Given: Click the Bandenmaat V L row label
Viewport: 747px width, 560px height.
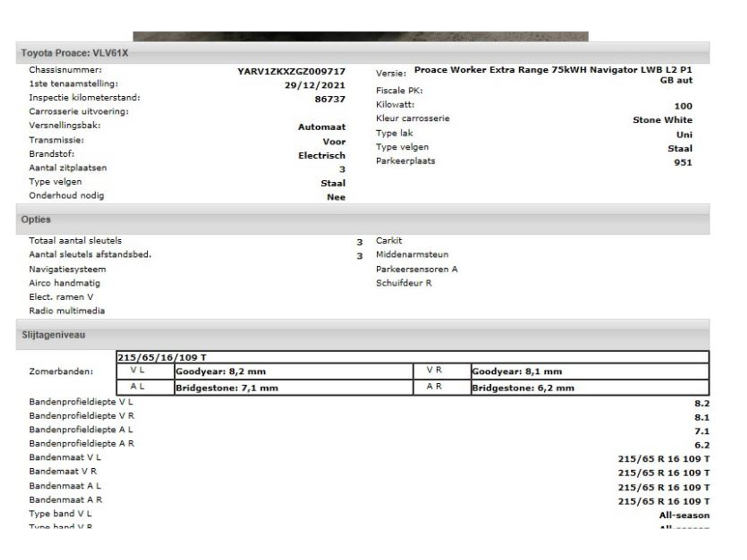Looking at the screenshot, I should pos(65,458).
